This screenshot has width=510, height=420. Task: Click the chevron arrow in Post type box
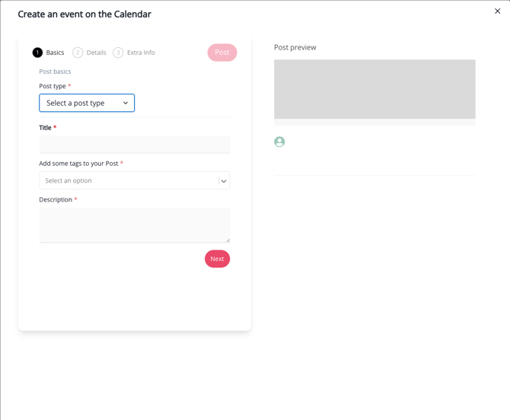point(126,103)
